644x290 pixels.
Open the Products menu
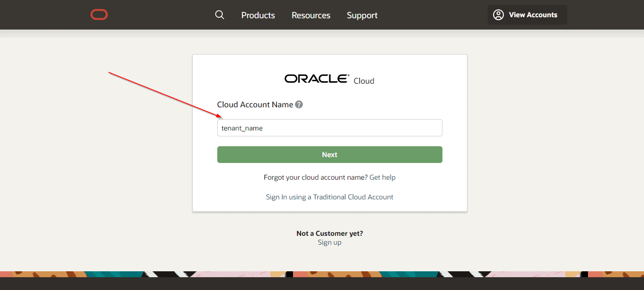pos(258,15)
